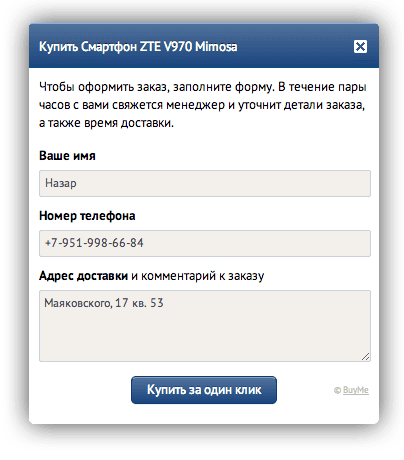
Task: Place cursor on "Маяковского, 17 кв. 53" text
Action: [104, 303]
